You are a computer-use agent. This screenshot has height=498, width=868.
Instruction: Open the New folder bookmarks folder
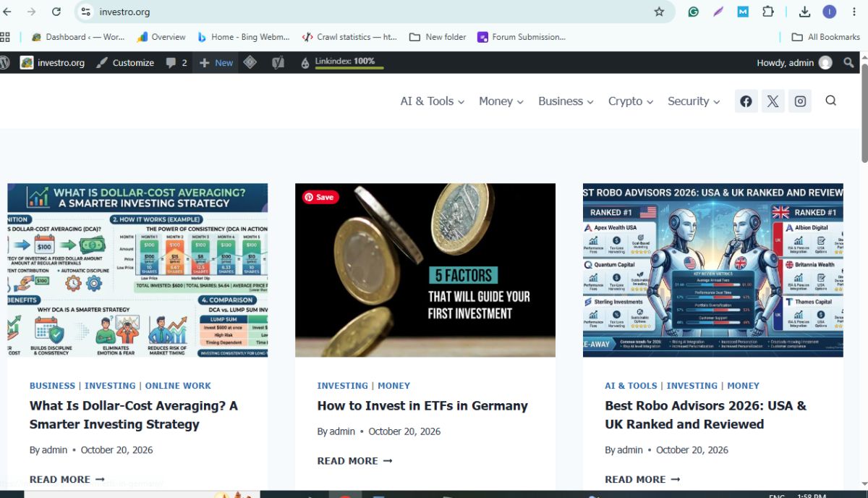pyautogui.click(x=438, y=37)
